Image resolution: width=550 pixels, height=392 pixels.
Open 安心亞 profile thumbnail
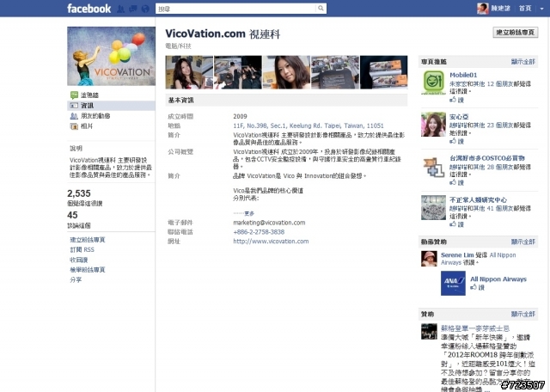pos(433,125)
